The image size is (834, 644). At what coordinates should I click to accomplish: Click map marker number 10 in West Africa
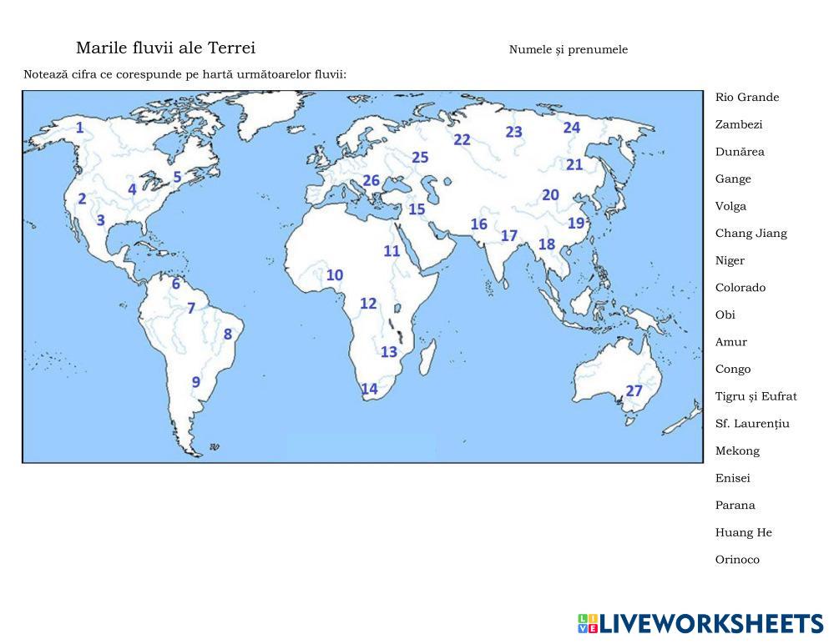[x=334, y=275]
